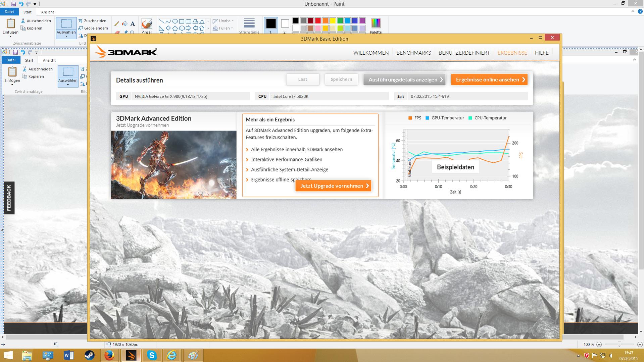Click the Speichern button in 3DMark
The image size is (644, 362).
[341, 80]
